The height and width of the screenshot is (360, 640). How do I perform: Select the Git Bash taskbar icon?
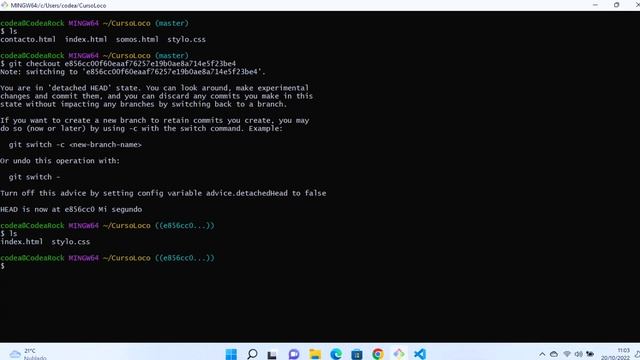tap(399, 354)
